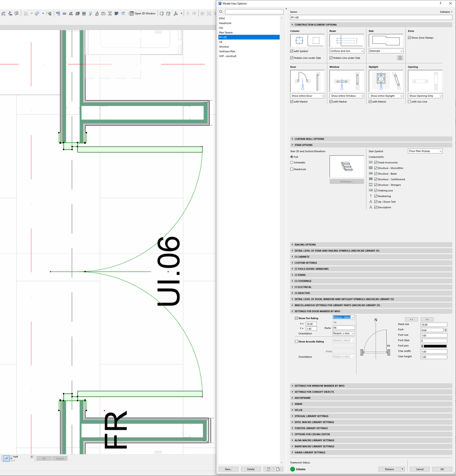Click the New... button
This screenshot has width=456, height=476.
click(228, 469)
